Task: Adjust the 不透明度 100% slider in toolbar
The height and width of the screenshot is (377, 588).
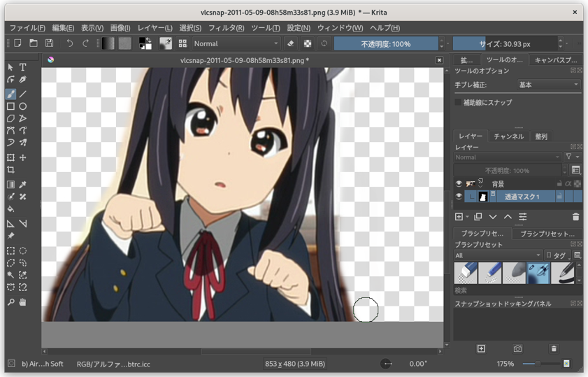Action: [x=386, y=44]
